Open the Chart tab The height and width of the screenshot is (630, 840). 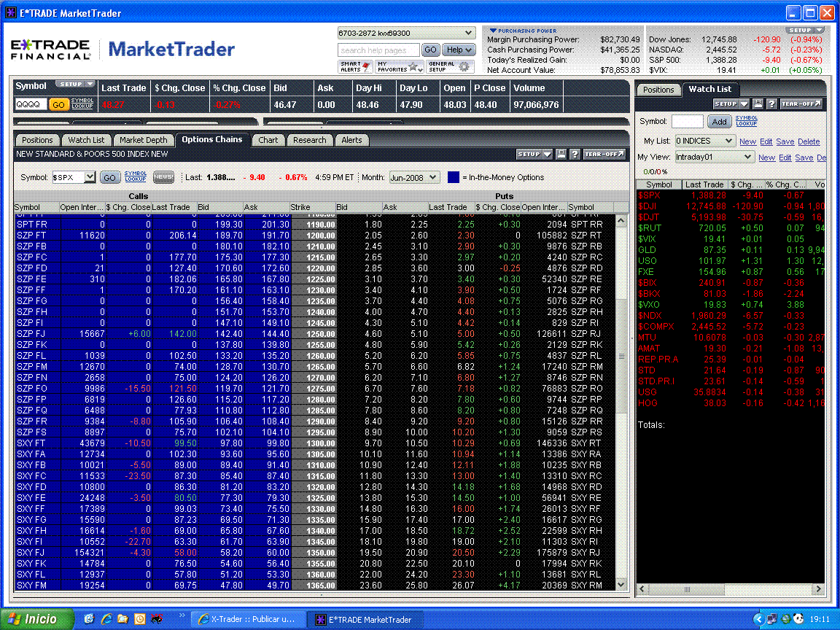[268, 140]
